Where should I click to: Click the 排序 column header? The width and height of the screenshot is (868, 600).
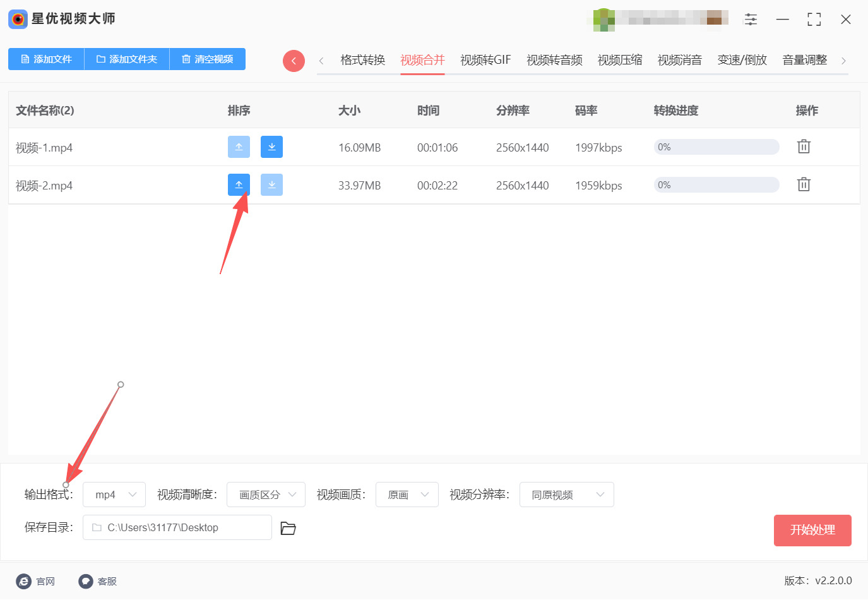[239, 111]
